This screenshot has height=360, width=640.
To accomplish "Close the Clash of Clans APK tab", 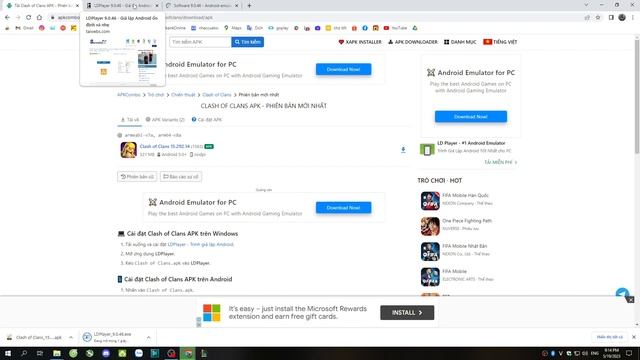I will click(x=77, y=6).
